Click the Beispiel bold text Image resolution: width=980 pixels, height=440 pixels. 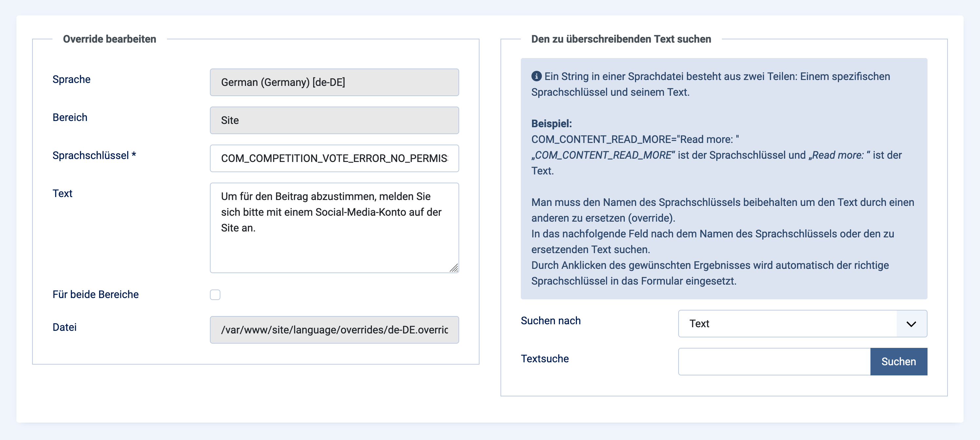pyautogui.click(x=551, y=124)
